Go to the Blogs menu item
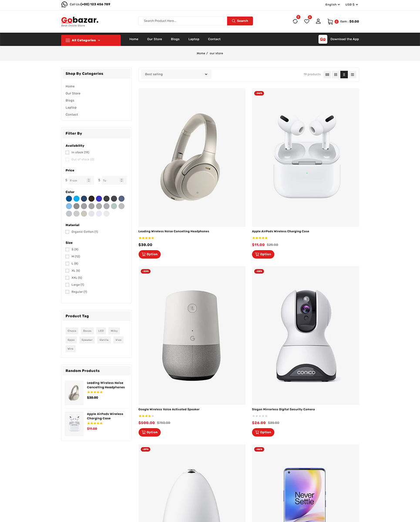Screen dimensions: 420x522 pyautogui.click(x=175, y=39)
